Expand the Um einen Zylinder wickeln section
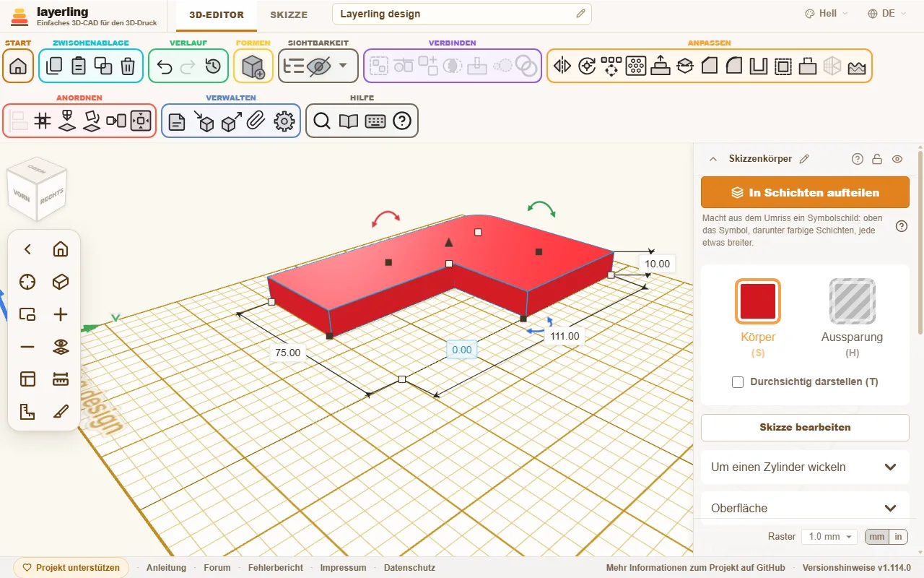 tap(805, 467)
